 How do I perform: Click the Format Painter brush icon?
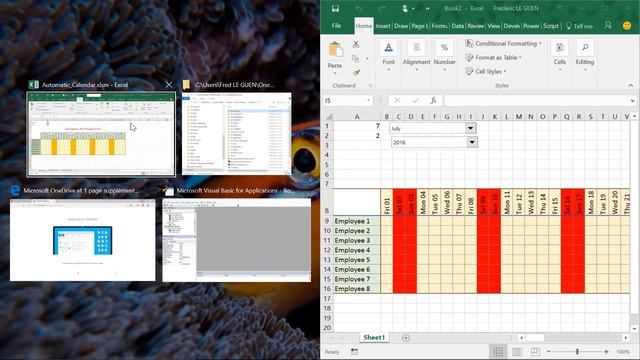(356, 73)
